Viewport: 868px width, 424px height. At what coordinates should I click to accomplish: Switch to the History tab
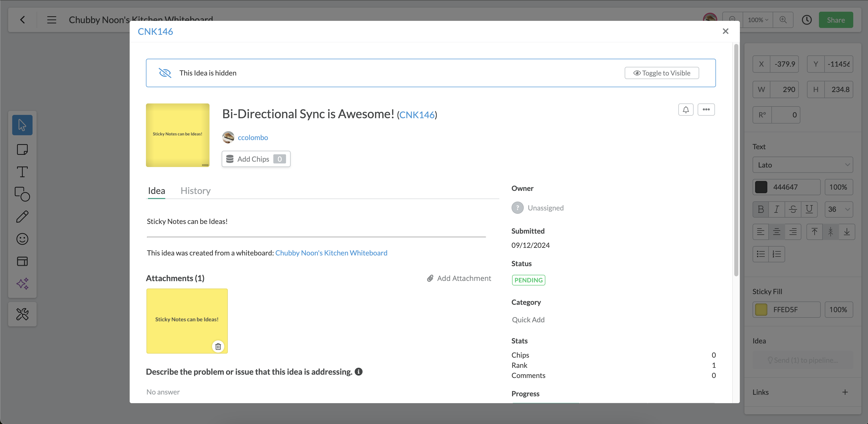(196, 191)
